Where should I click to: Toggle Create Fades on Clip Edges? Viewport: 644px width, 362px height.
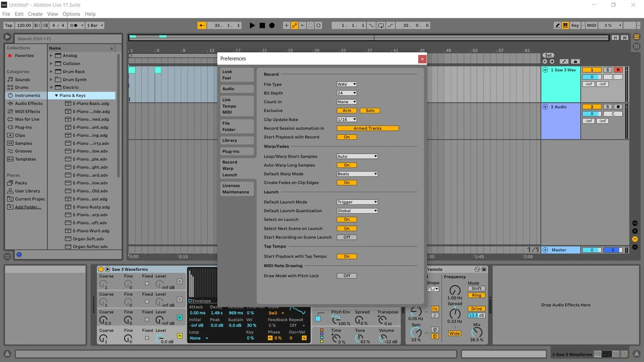coord(347,182)
